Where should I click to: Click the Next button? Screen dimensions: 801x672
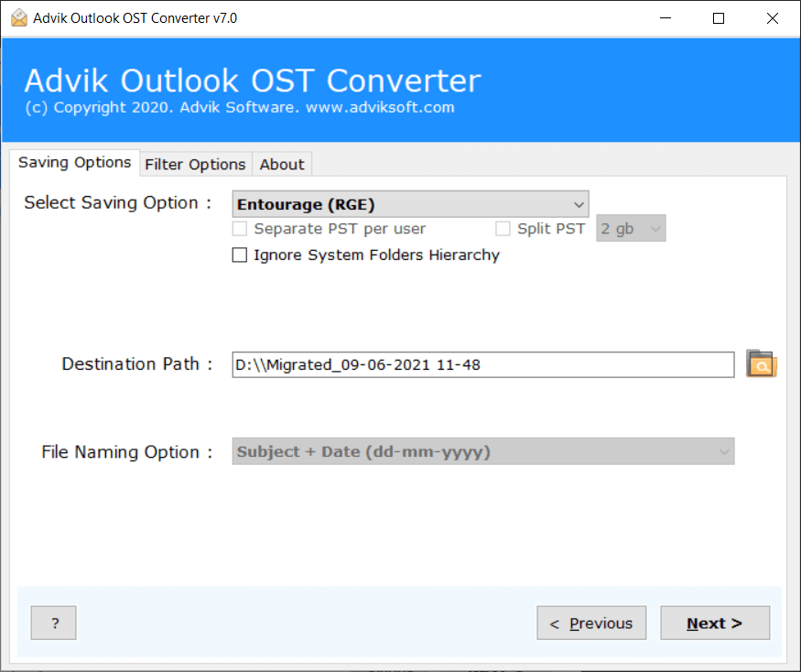click(715, 623)
